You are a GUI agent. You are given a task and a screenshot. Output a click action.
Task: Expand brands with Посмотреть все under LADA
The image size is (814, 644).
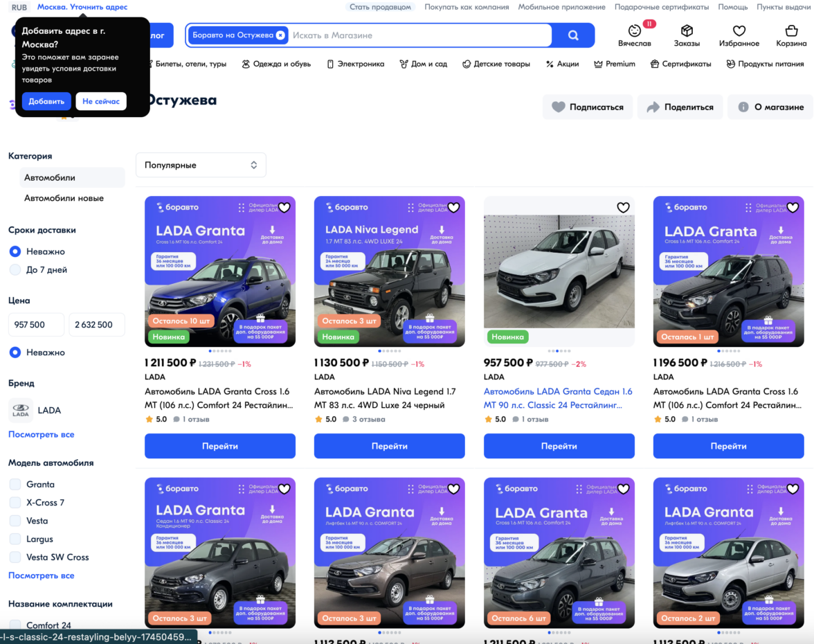pyautogui.click(x=41, y=434)
